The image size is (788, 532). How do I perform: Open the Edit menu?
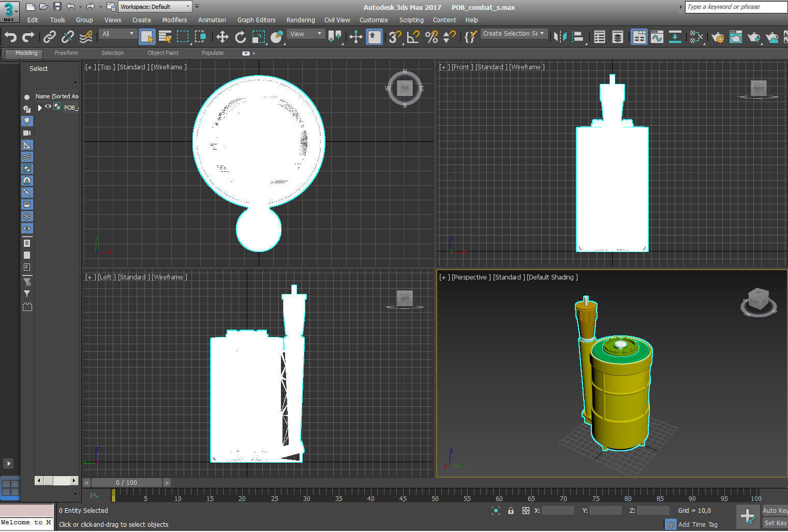point(33,20)
